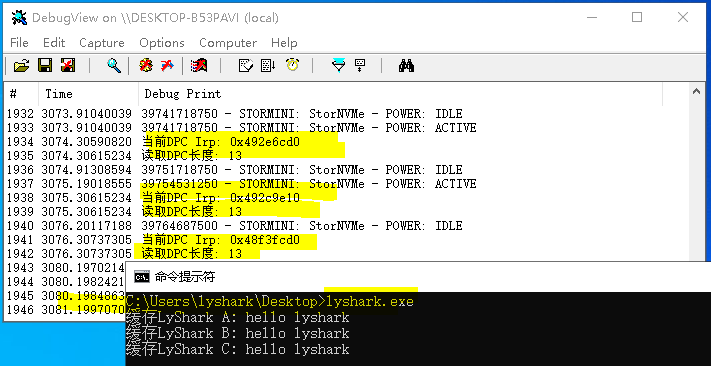This screenshot has height=366, width=711.
Task: Click the Open log file folder icon
Action: [x=21, y=66]
